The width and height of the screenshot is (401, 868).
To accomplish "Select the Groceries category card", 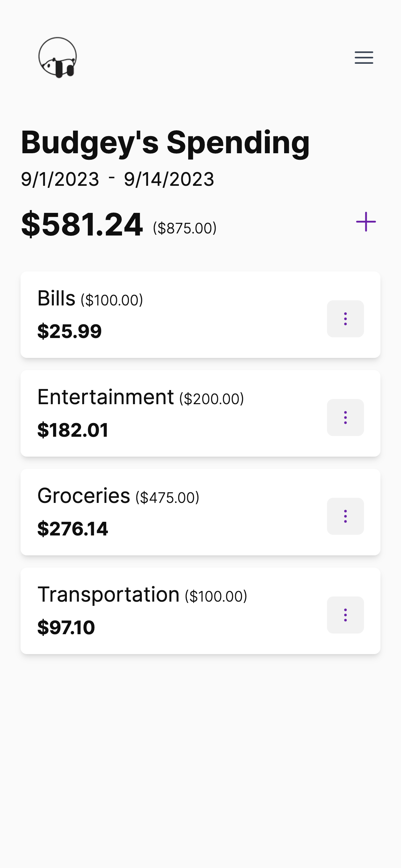I will [x=200, y=512].
